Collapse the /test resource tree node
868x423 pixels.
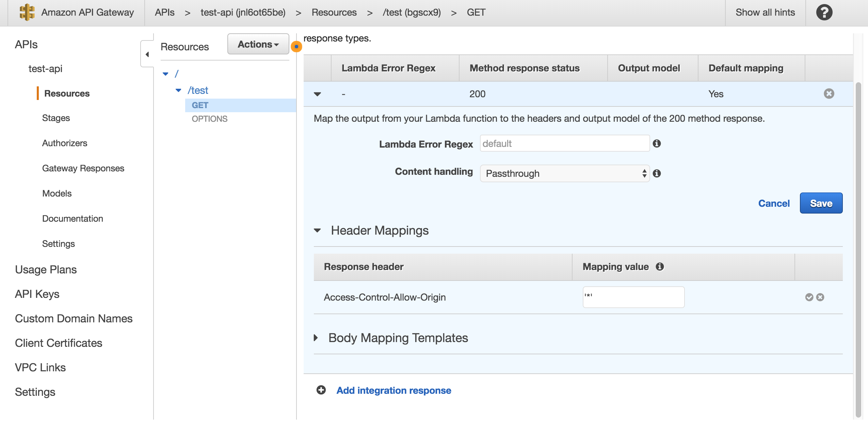coord(178,90)
